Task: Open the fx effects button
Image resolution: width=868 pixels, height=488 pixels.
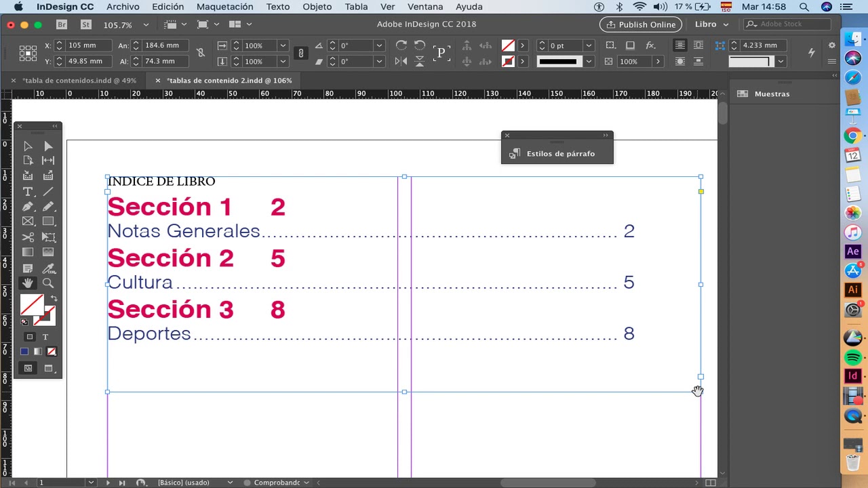Action: (650, 45)
